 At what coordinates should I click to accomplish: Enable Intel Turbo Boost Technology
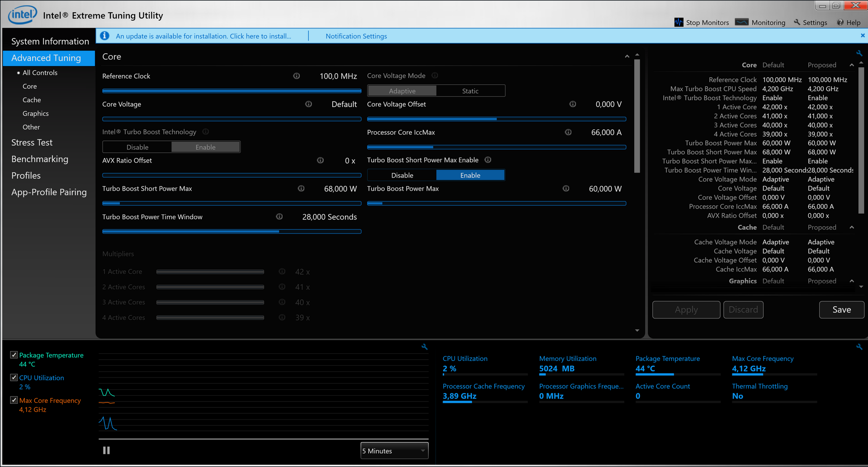(206, 147)
